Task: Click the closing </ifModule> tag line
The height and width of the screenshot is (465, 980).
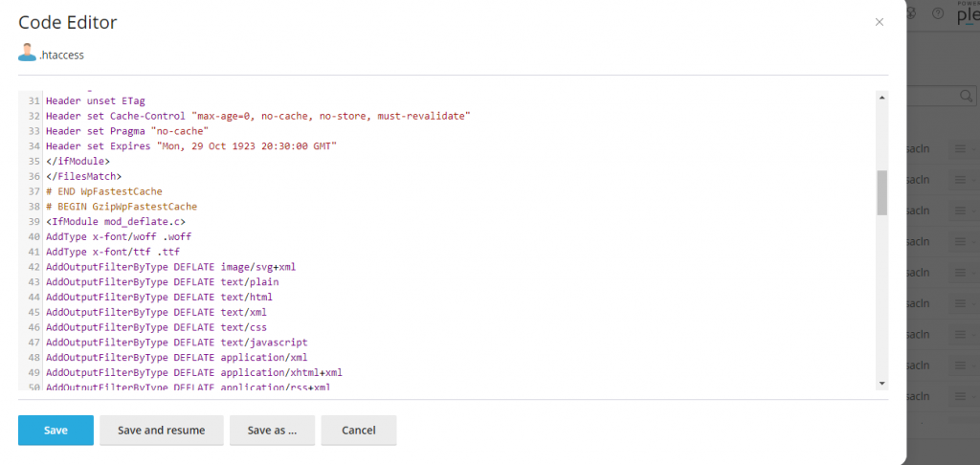Action: click(78, 161)
